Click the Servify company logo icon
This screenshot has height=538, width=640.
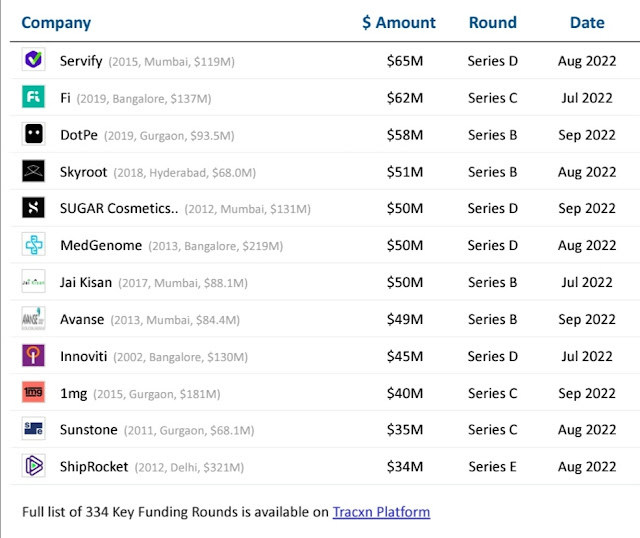click(33, 60)
